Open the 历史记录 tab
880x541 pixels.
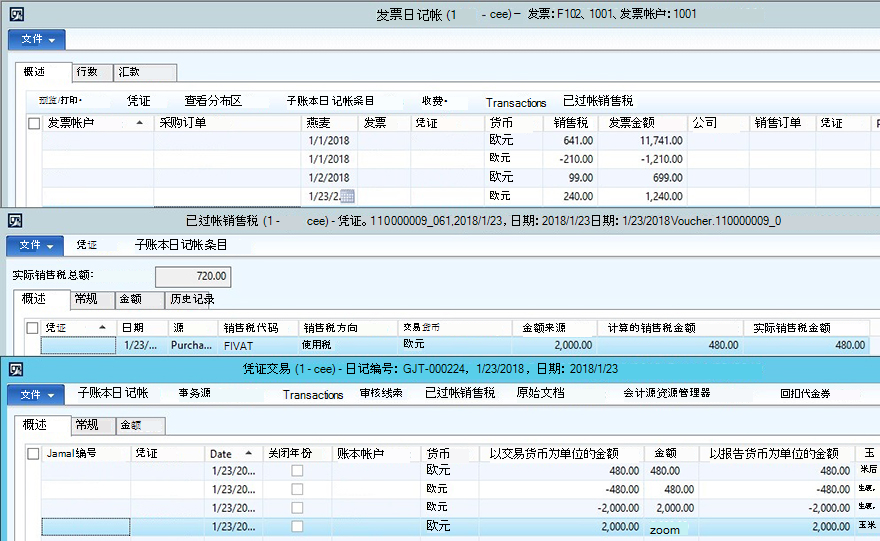point(192,299)
